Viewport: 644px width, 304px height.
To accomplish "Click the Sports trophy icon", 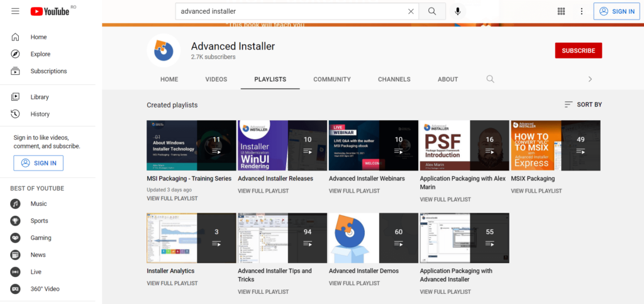I will click(x=15, y=221).
